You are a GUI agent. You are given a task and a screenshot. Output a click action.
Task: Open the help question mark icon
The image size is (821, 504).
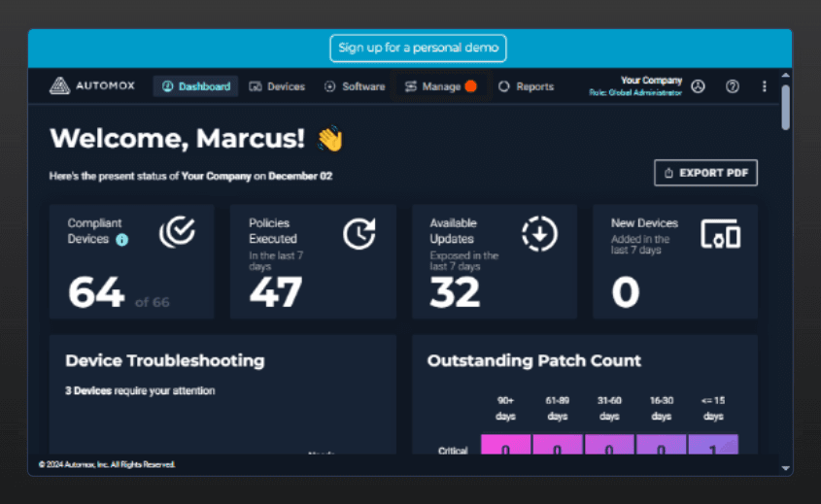click(733, 86)
